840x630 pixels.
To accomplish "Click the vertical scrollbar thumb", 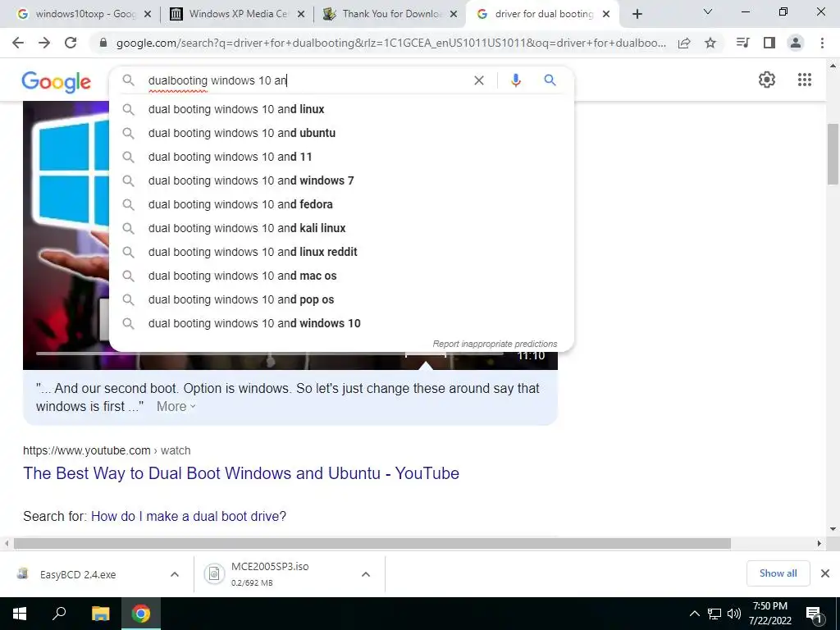I will [833, 154].
